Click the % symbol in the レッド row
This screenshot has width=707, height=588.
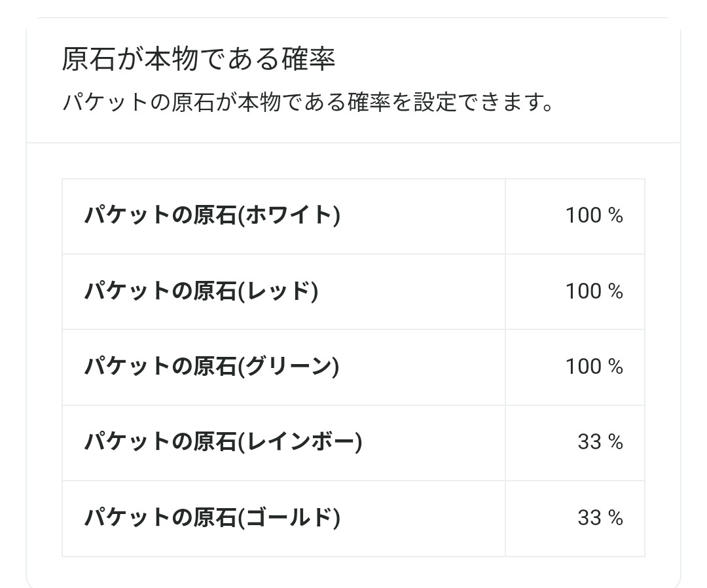pos(615,291)
